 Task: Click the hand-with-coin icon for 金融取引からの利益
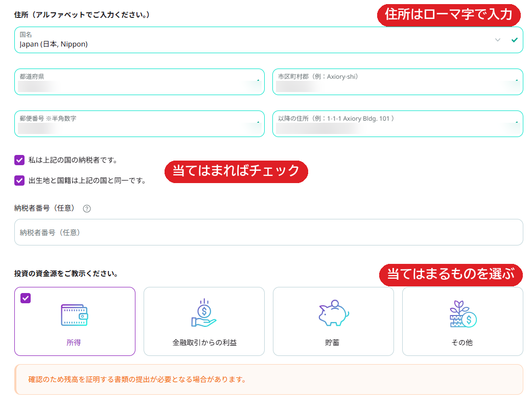tap(203, 313)
